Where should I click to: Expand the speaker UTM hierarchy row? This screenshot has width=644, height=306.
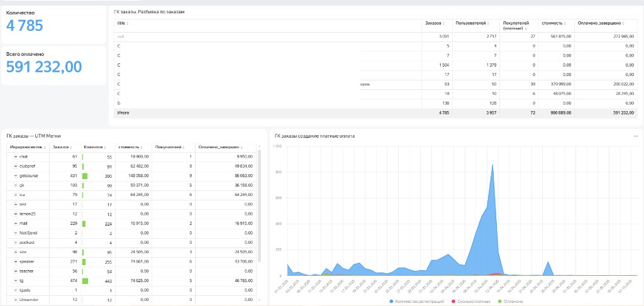[x=16, y=261]
